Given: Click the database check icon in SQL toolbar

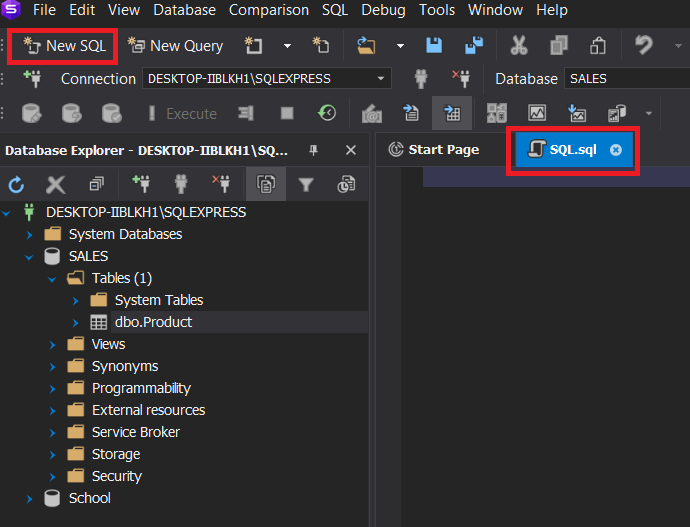Looking at the screenshot, I should [112, 113].
